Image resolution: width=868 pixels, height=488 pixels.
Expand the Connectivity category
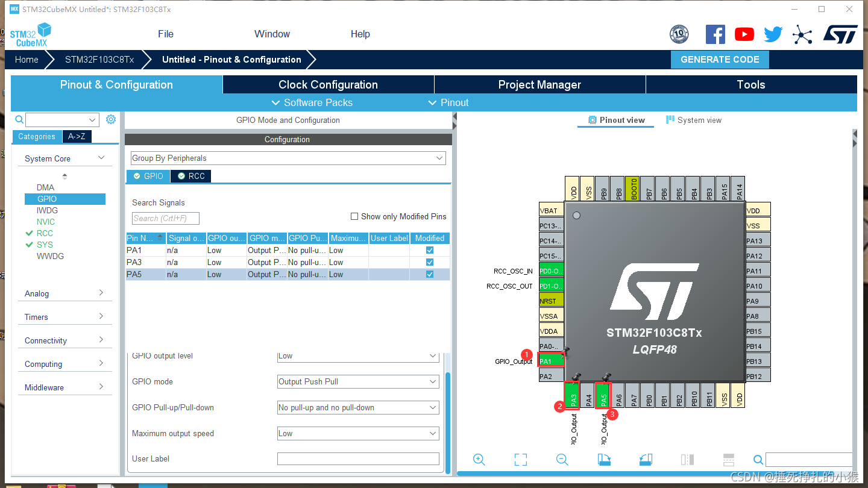pos(65,340)
